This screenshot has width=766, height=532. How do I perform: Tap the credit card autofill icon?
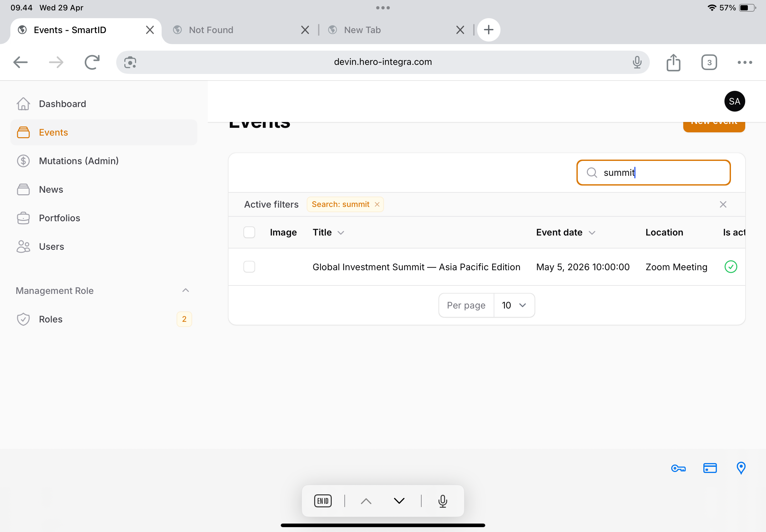click(x=710, y=468)
